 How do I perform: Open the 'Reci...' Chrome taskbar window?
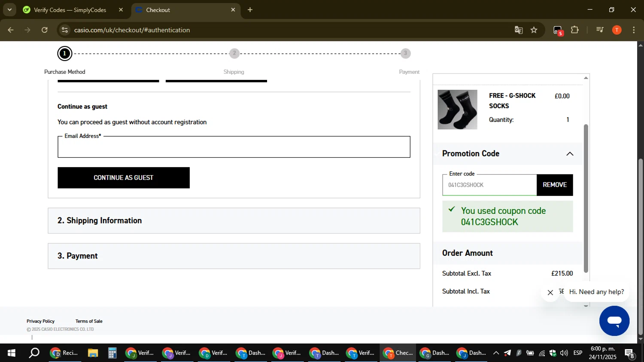click(64, 353)
